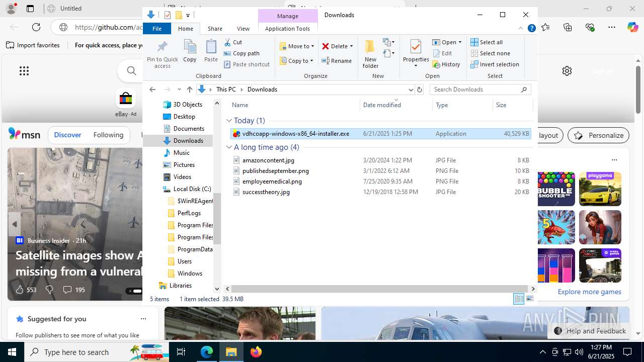Click Explore more games link

point(589,292)
